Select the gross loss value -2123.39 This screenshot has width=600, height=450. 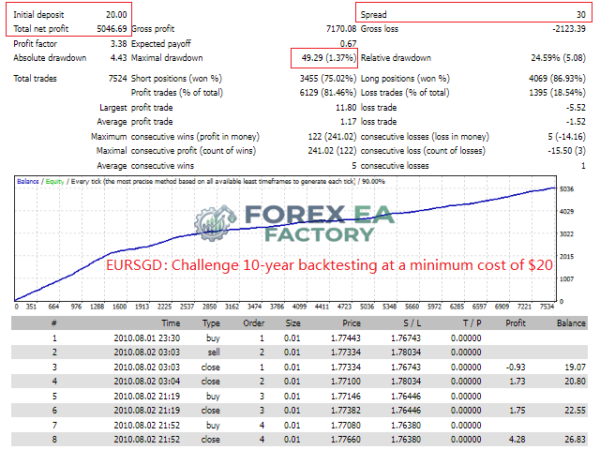click(569, 29)
